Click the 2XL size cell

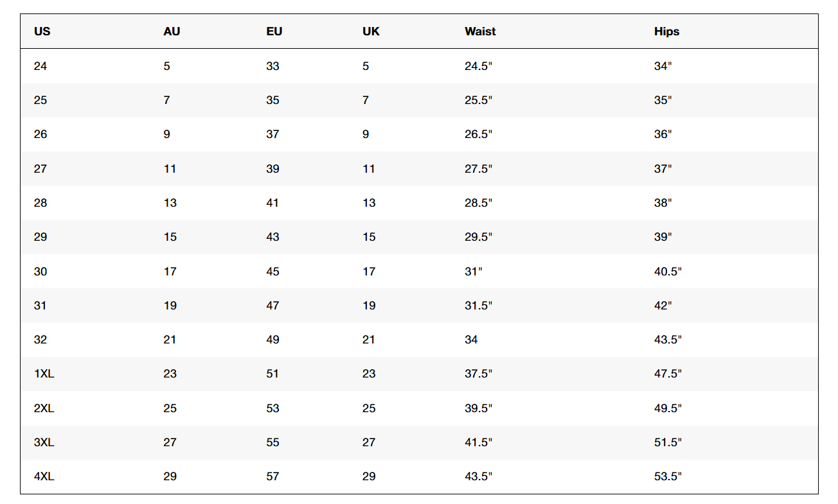pos(44,408)
